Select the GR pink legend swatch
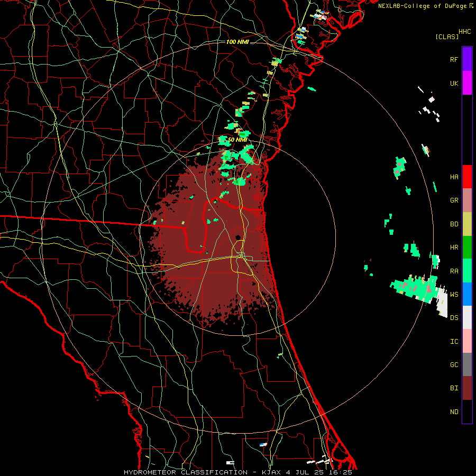The image size is (476, 476). click(x=467, y=200)
